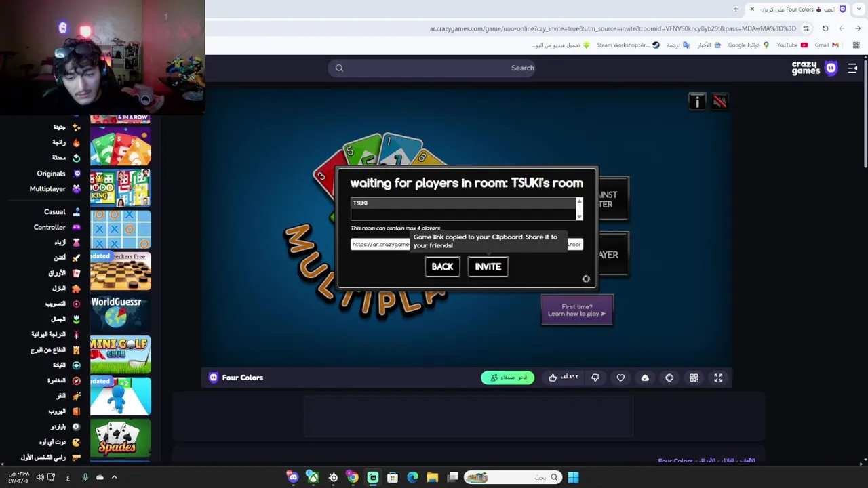Viewport: 868px width, 488px height.
Task: Open Chrome from the taskbar
Action: click(353, 477)
